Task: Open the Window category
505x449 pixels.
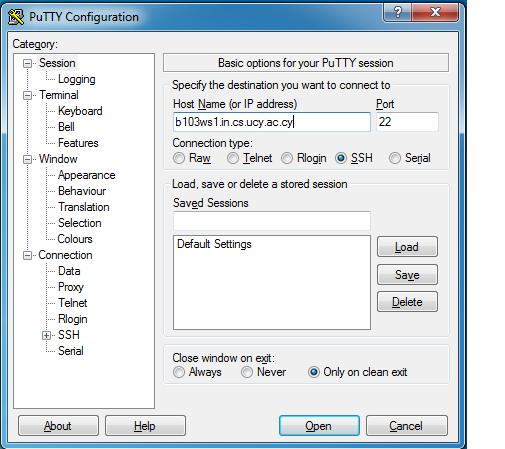Action: pyautogui.click(x=58, y=159)
